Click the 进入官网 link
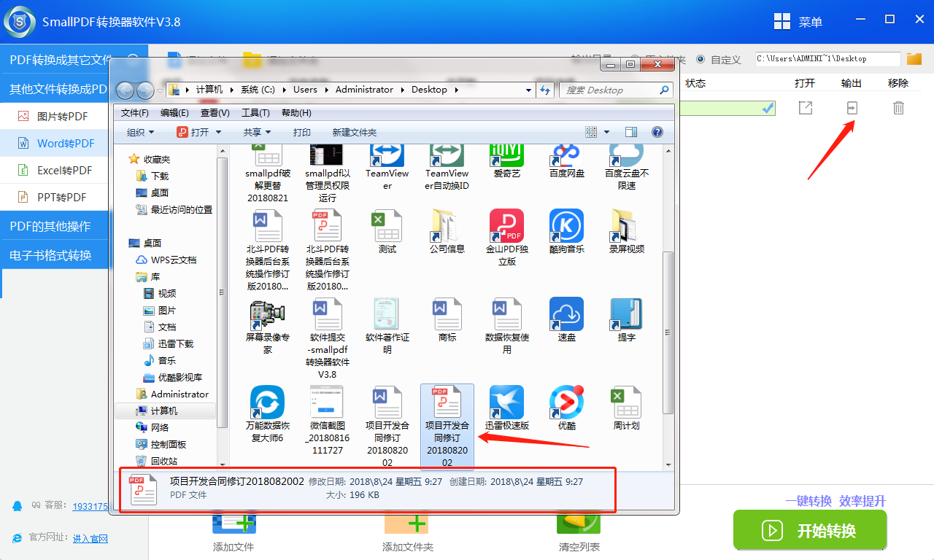Screen dimensions: 934x560 click(90, 539)
